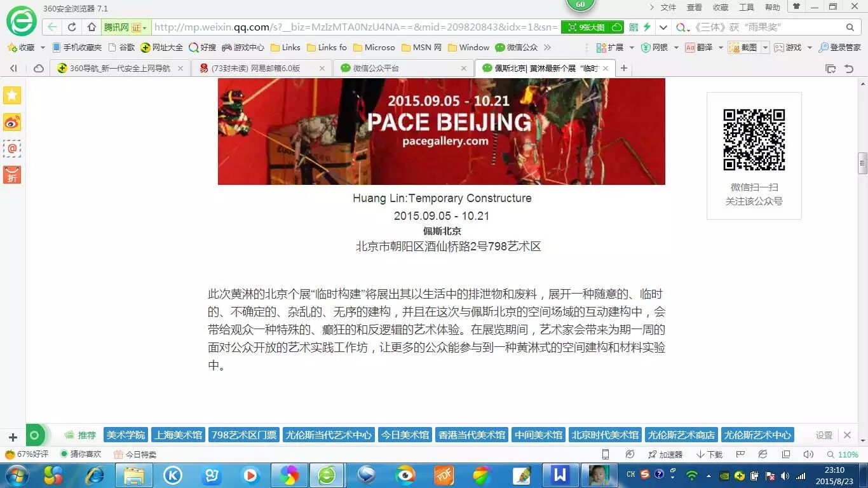Screen dimensions: 868x488
Task: Open the 文件 menu
Action: pyautogui.click(x=668, y=8)
